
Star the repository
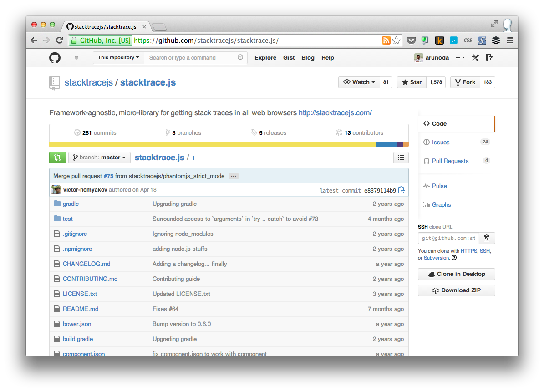click(412, 82)
